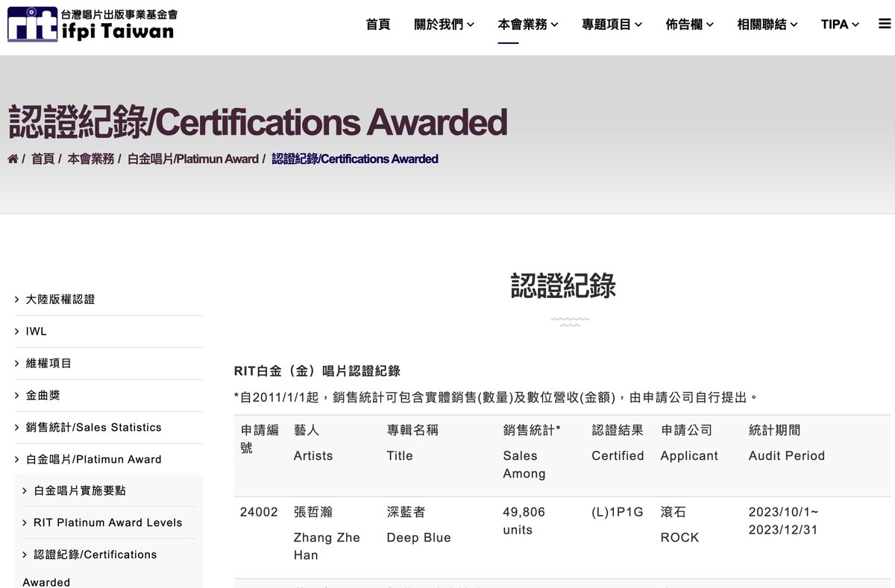Click RIT白金（金）唱片認證紀錄 subtitle
895x588 pixels.
(317, 371)
